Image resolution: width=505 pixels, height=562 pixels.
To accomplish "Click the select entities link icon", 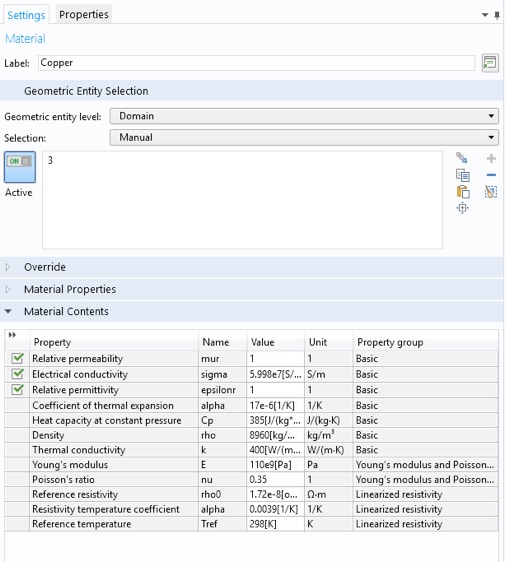I will point(461,157).
